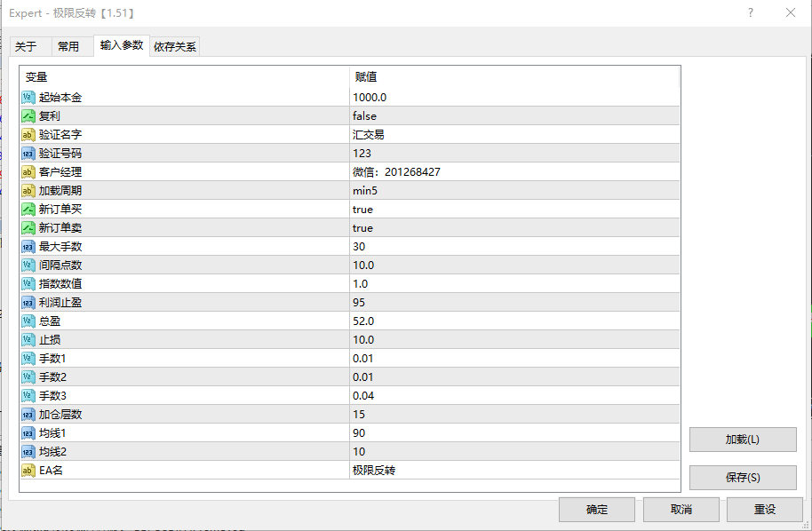Open the help question mark button

pos(751,13)
